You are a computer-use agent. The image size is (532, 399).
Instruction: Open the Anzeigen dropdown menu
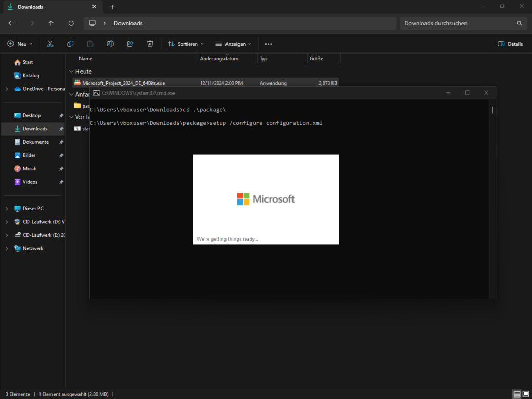(233, 44)
